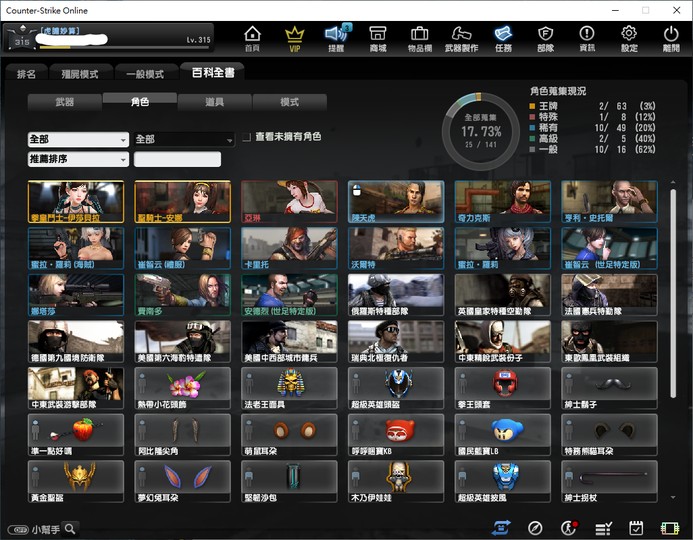Image resolution: width=693 pixels, height=540 pixels.
Task: Toggle the 小幫手 off switch
Action: pos(19,529)
